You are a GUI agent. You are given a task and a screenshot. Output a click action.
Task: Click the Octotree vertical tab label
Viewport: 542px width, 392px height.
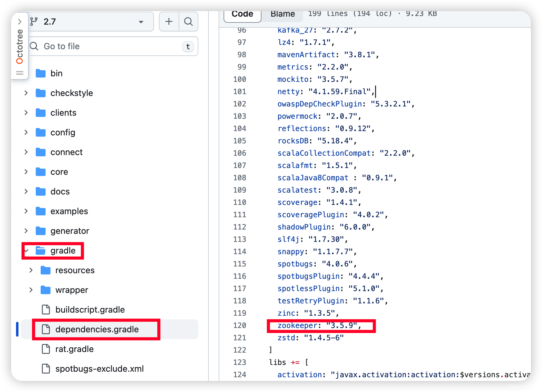[x=19, y=46]
